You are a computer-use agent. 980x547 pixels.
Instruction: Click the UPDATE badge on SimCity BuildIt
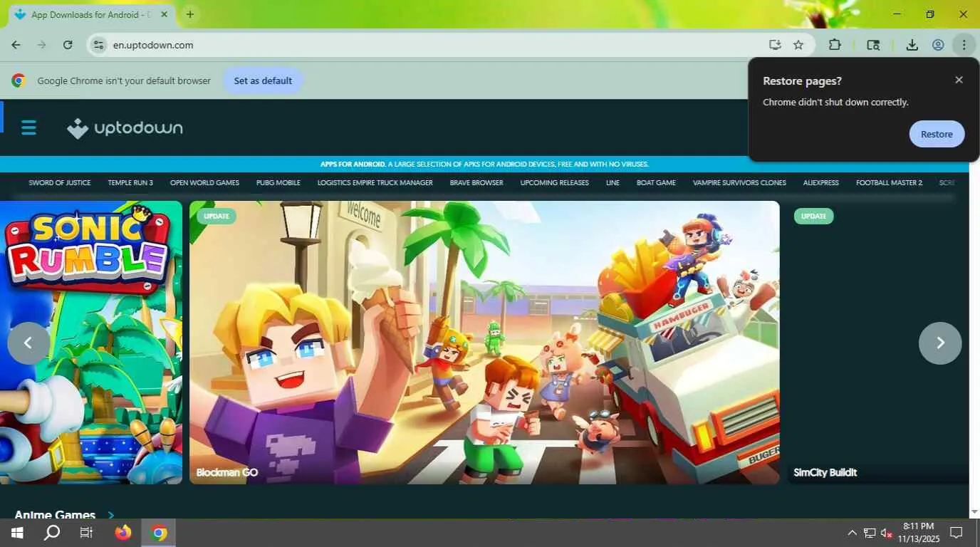tap(813, 216)
